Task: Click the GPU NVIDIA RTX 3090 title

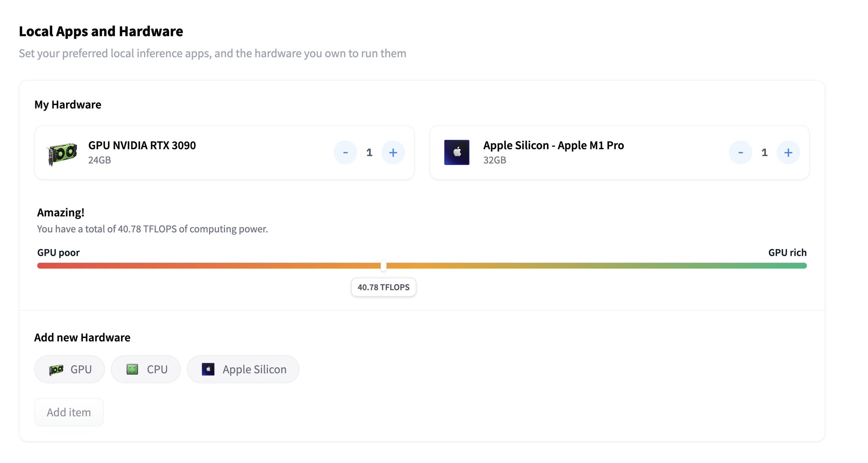Action: pyautogui.click(x=142, y=145)
